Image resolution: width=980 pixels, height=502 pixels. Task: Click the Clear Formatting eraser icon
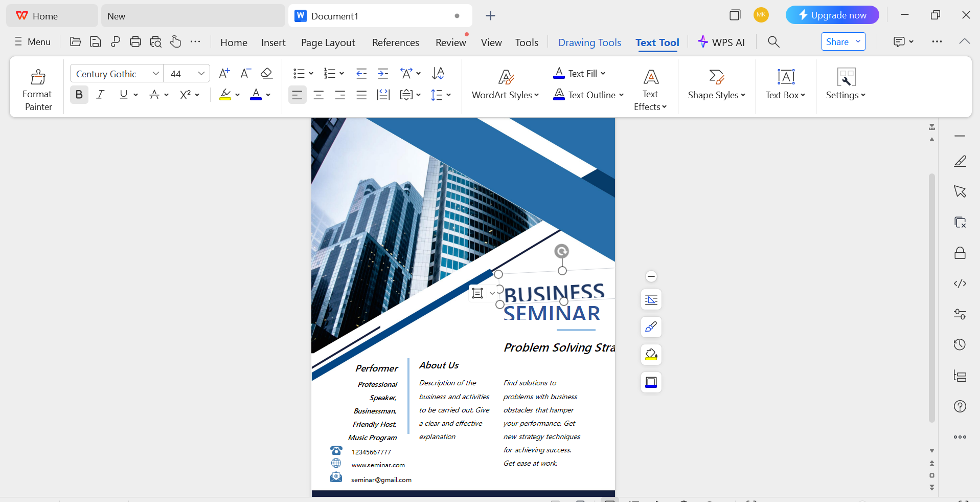(266, 73)
